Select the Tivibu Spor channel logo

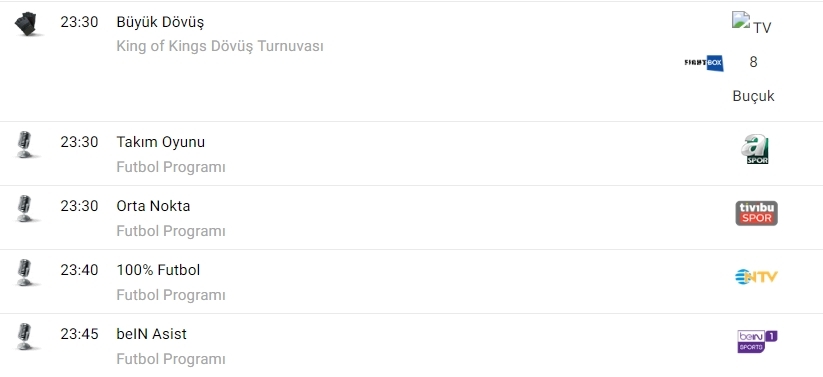point(756,213)
